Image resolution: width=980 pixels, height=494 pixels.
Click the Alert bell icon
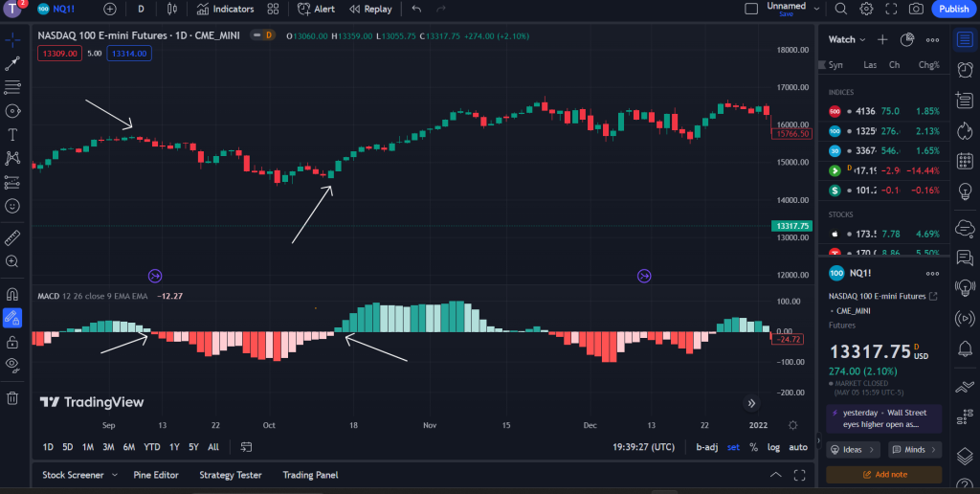click(x=316, y=9)
